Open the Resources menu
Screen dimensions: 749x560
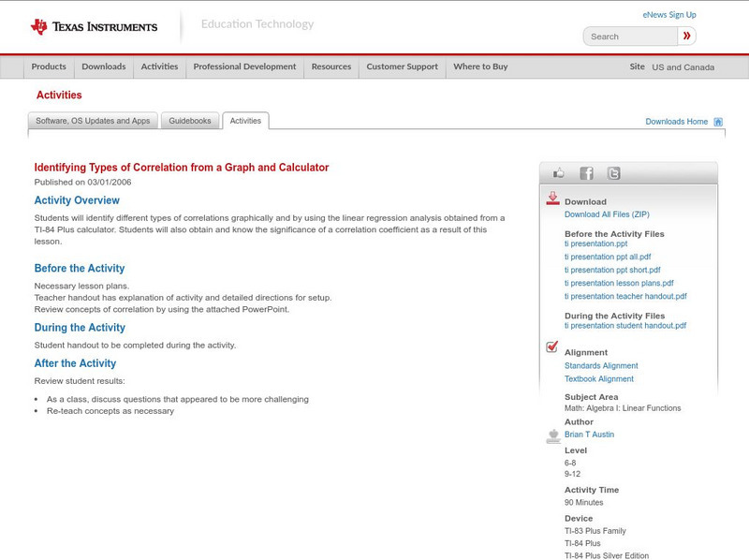tap(331, 66)
